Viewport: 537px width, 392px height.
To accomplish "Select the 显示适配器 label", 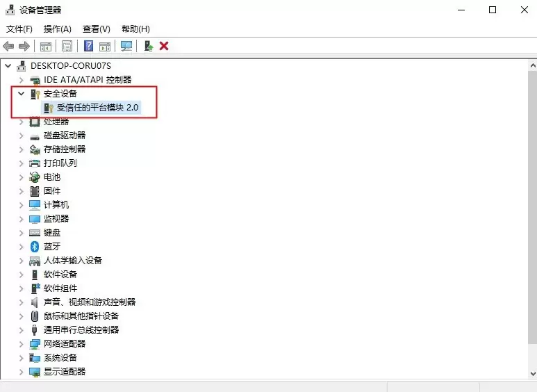I will point(65,371).
